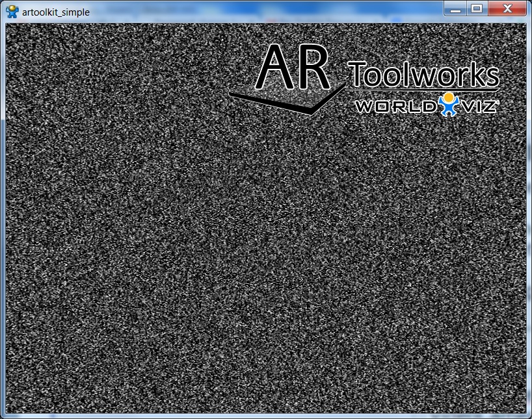The height and width of the screenshot is (419, 532).
Task: Click the artoolkit_simple window title text
Action: pyautogui.click(x=56, y=12)
